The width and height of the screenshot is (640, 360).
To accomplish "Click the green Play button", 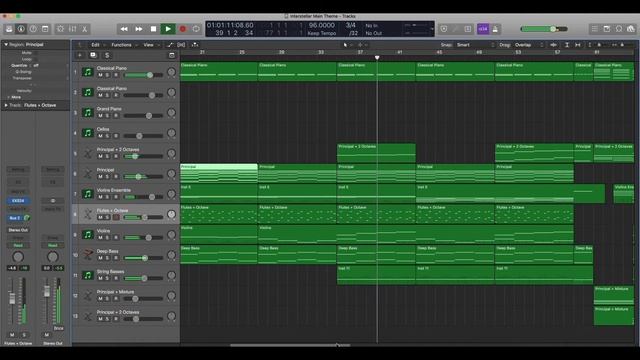I will (x=168, y=29).
